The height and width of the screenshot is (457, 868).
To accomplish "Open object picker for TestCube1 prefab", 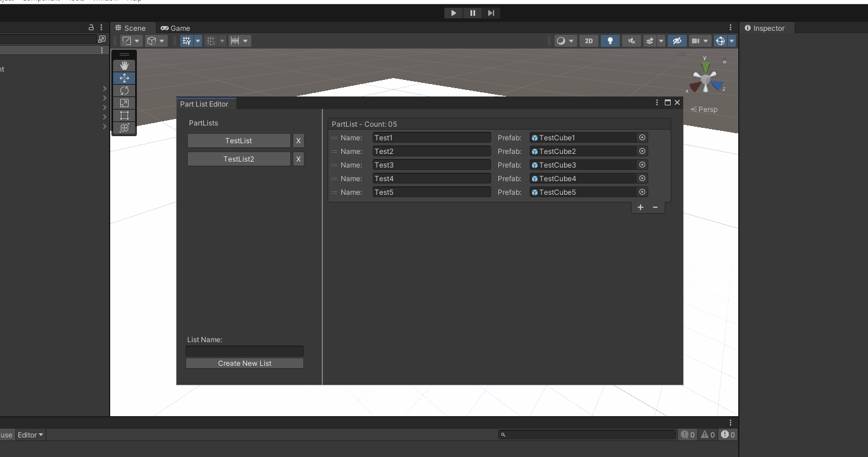I will pos(642,137).
